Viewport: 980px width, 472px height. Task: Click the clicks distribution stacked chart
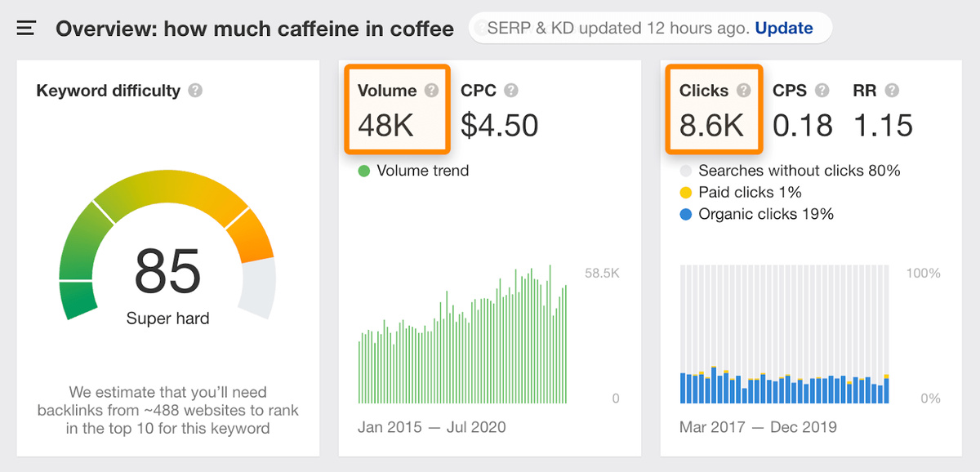[x=784, y=335]
